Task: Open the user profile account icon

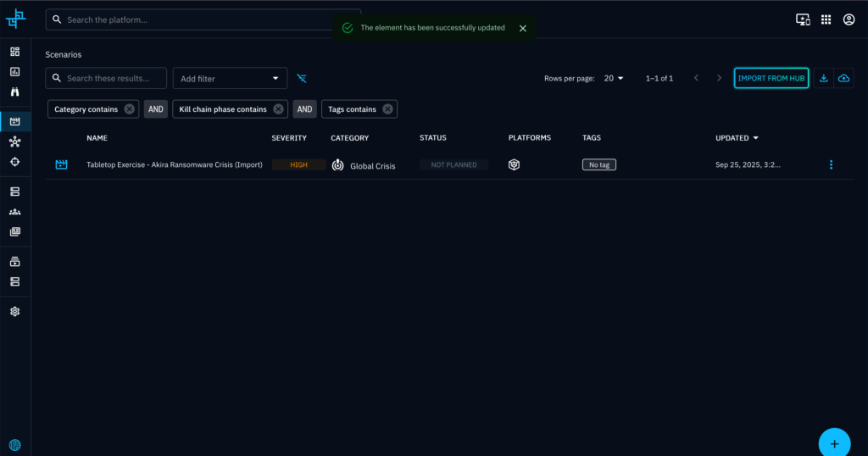Action: coord(849,19)
